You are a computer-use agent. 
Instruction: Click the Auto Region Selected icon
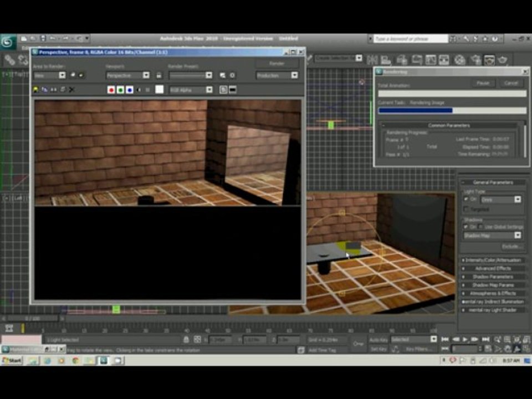point(81,75)
